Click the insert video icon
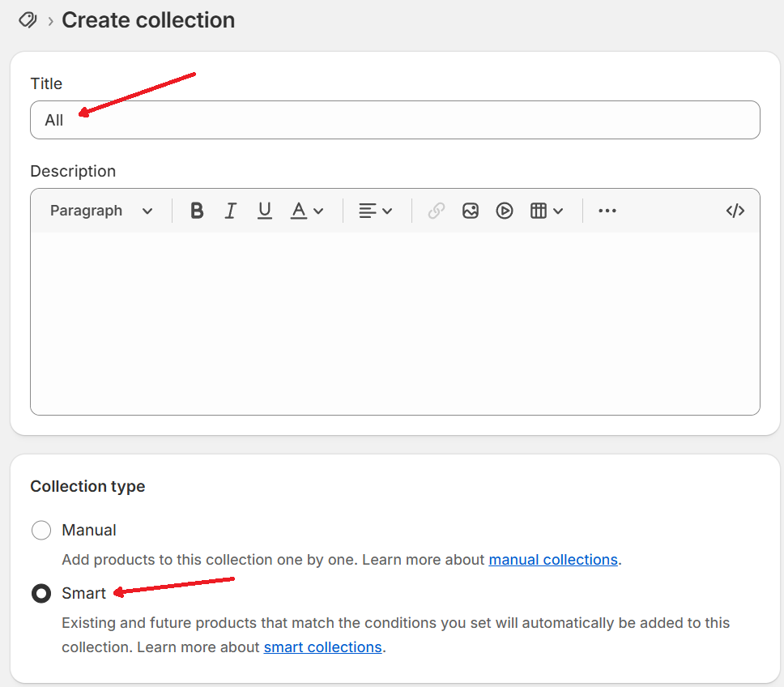Image resolution: width=784 pixels, height=687 pixels. [505, 211]
